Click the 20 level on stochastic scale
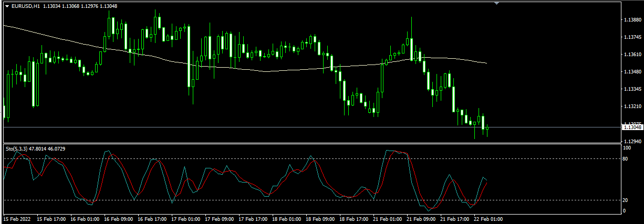 pos(626,200)
